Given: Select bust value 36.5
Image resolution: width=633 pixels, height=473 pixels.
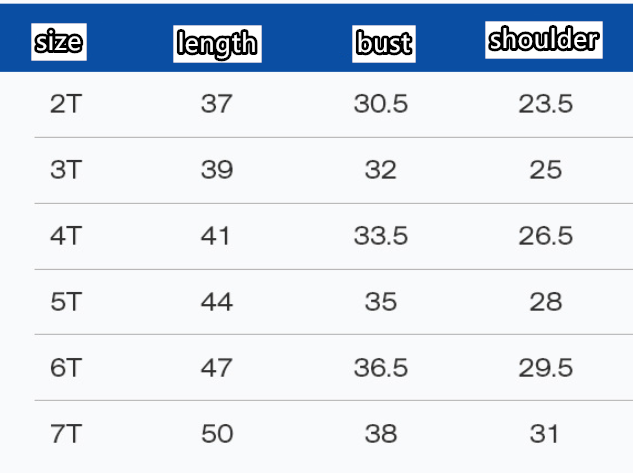Looking at the screenshot, I should click(381, 368).
